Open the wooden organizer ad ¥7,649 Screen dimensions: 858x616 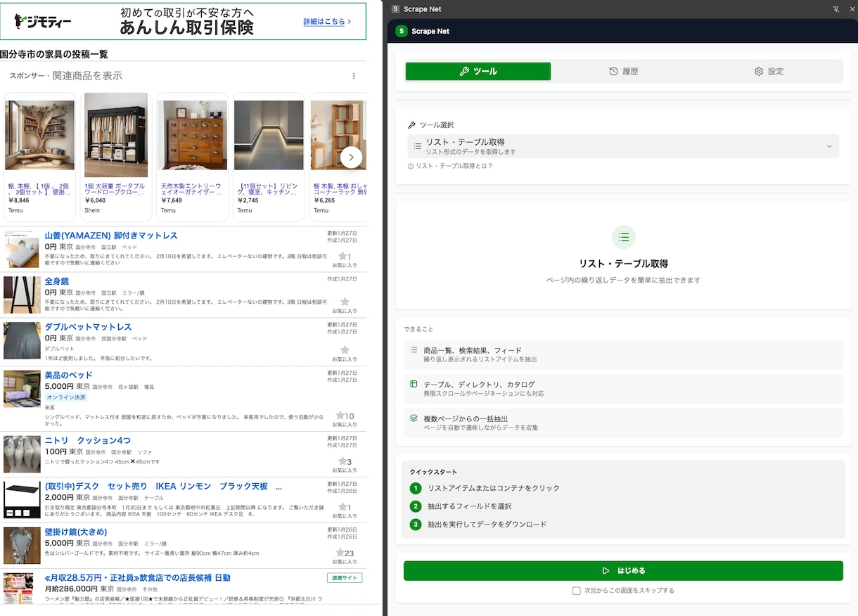click(x=192, y=158)
